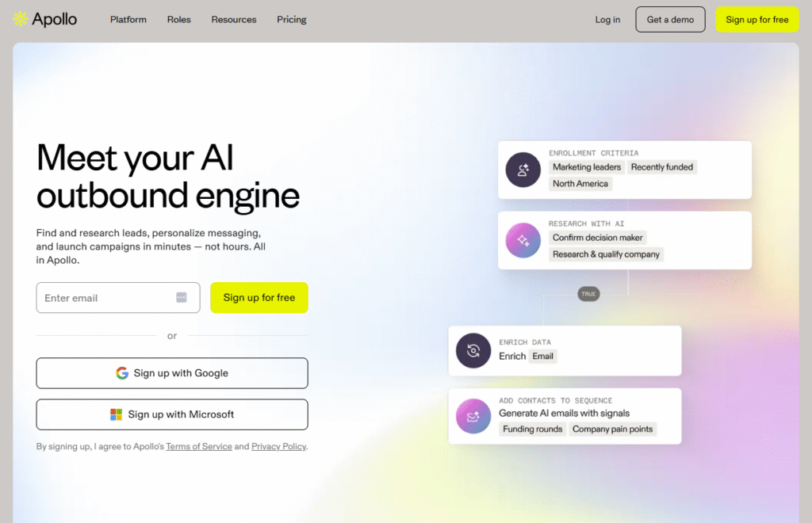The height and width of the screenshot is (523, 812).
Task: Click the Research with AI sparkle icon
Action: (523, 240)
